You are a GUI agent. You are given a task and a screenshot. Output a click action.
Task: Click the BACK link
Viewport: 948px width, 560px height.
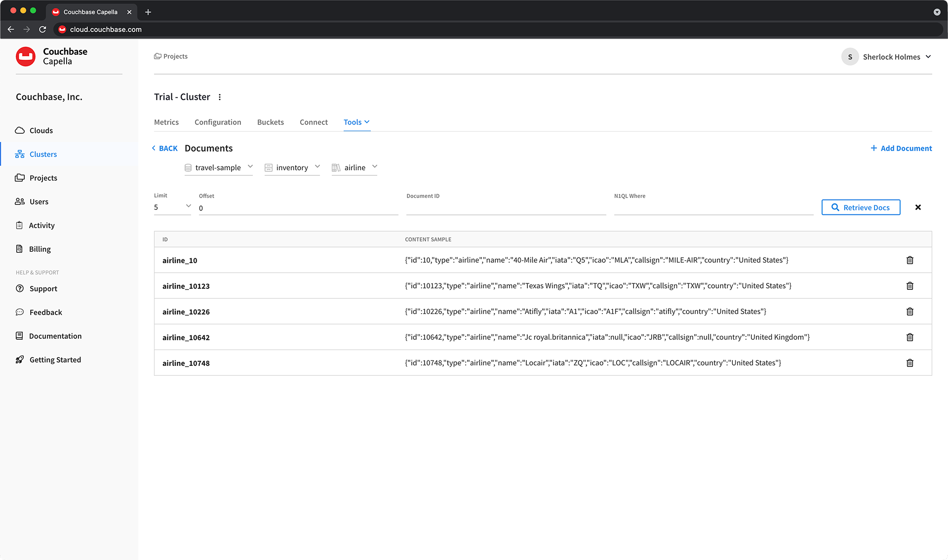165,148
